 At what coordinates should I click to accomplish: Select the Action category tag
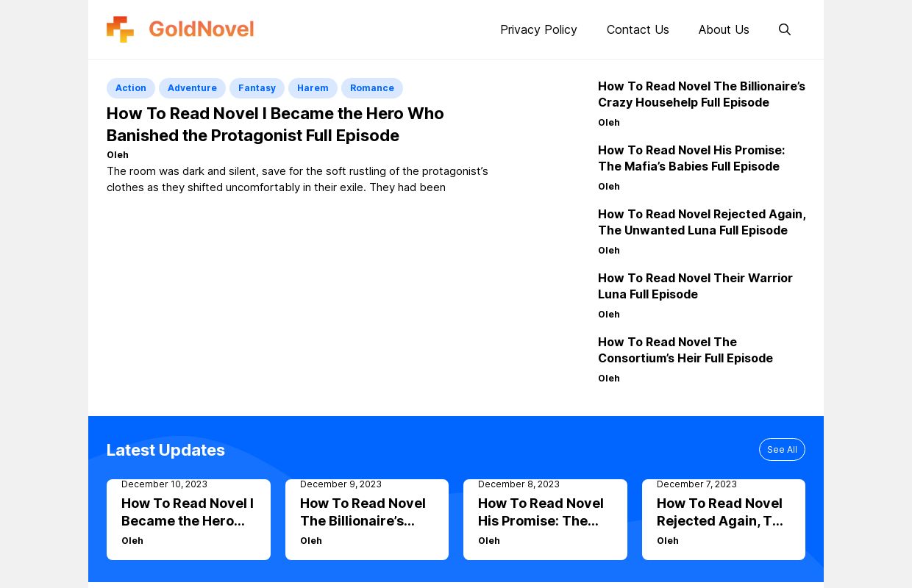coord(130,87)
